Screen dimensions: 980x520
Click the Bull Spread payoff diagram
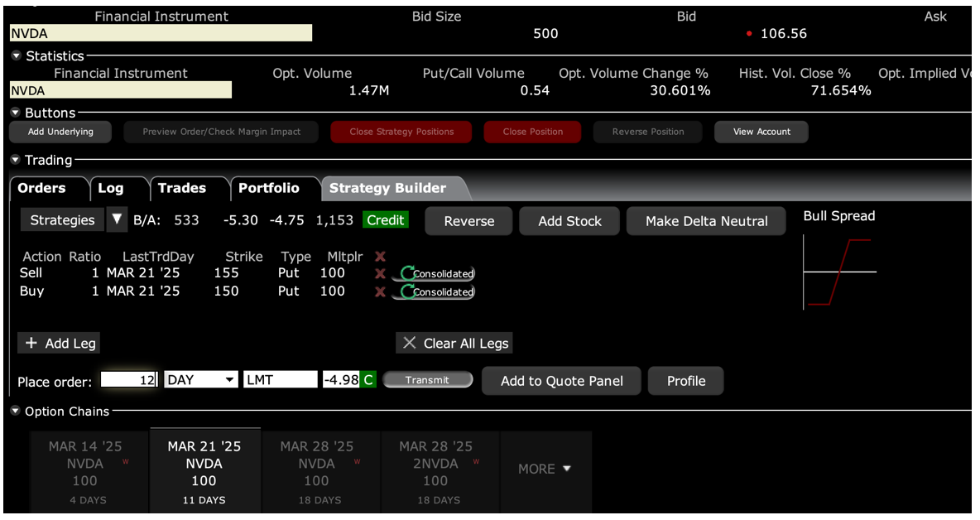tap(839, 272)
